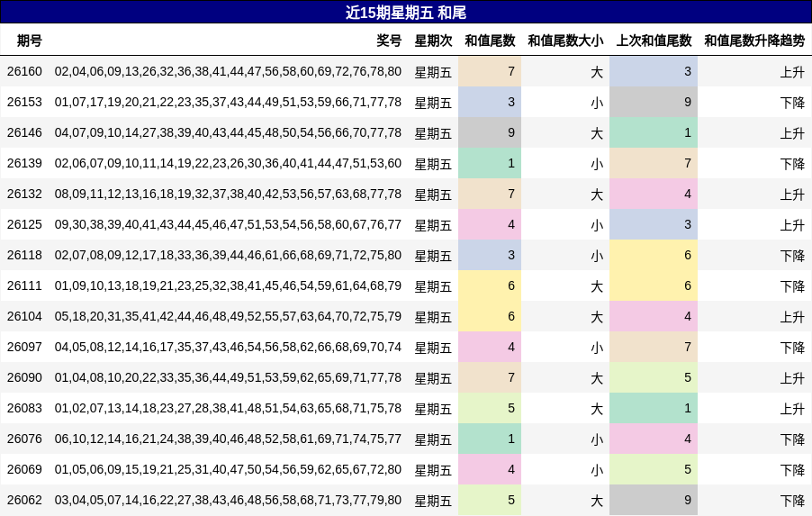
Task: Click 上升 trend cell in row 26083
Action: click(x=754, y=408)
